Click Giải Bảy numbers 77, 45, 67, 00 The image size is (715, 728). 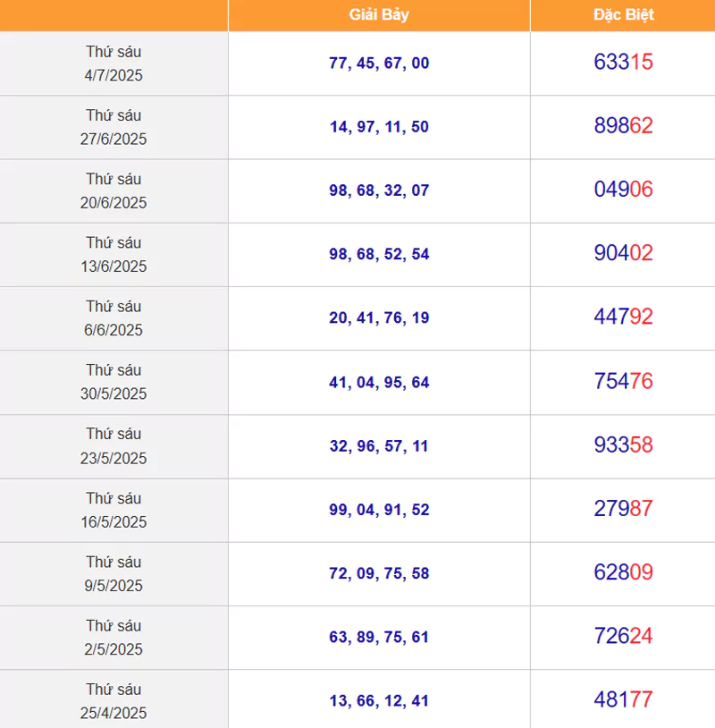(379, 63)
